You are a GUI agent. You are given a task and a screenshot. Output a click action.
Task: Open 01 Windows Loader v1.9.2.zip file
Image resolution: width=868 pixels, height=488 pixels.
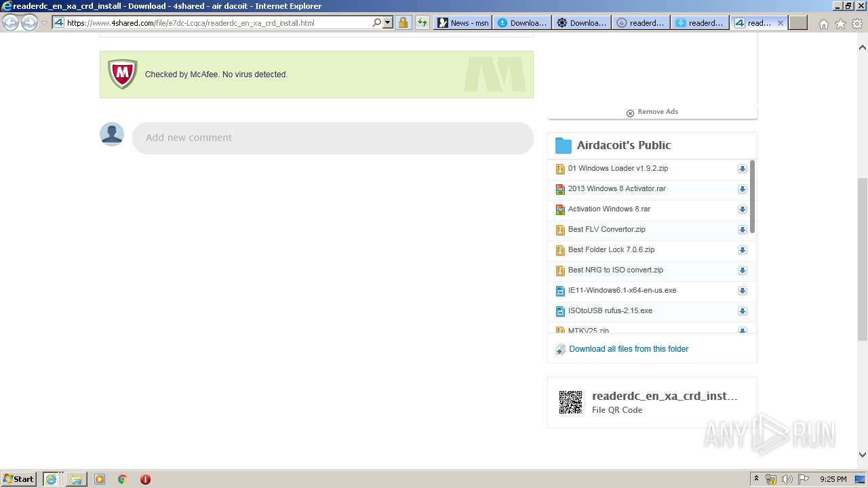coord(618,168)
